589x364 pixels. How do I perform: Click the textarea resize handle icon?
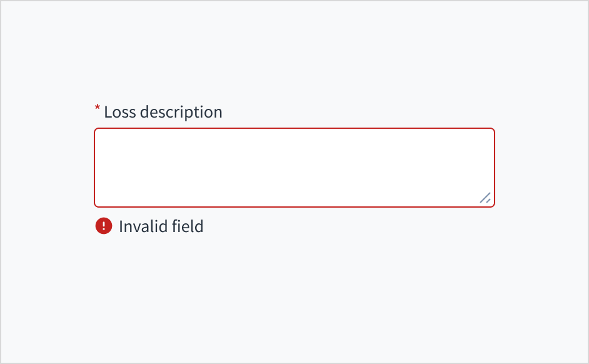click(x=485, y=198)
